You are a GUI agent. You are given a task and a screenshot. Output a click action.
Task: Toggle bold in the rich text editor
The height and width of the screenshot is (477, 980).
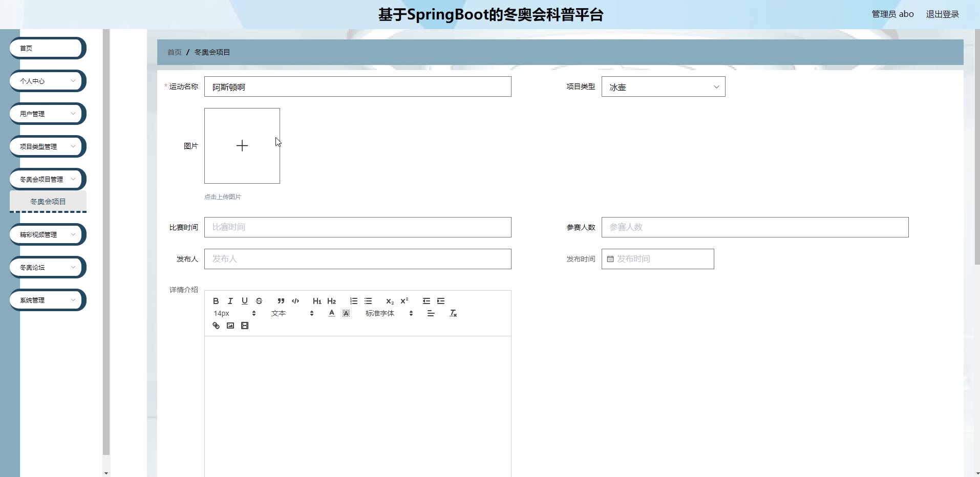(x=216, y=301)
